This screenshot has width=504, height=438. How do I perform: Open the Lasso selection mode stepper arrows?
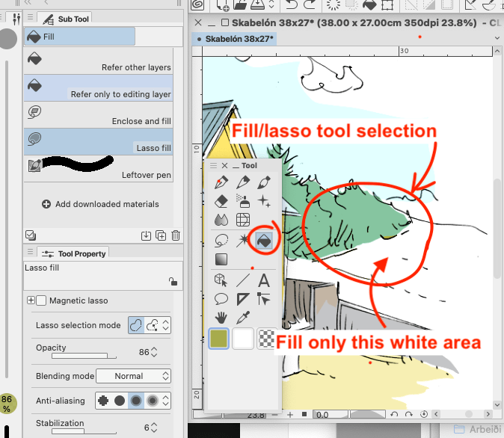tap(165, 325)
